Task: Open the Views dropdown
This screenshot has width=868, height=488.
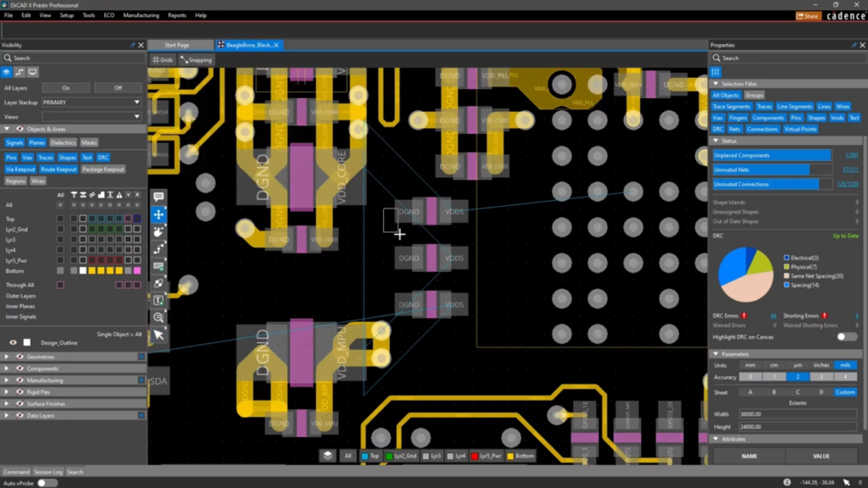Action: coord(92,117)
